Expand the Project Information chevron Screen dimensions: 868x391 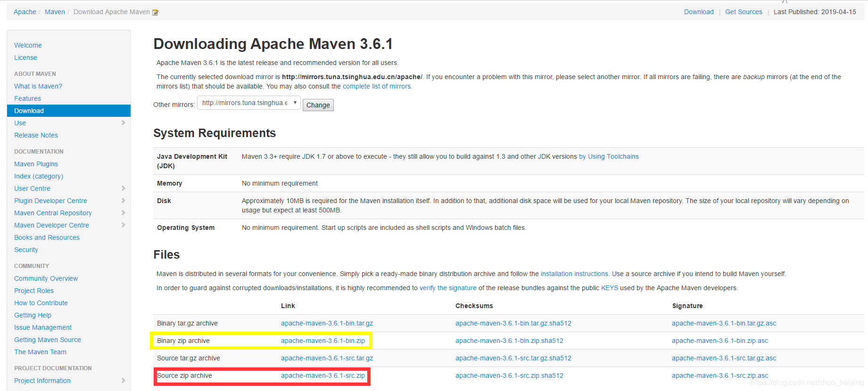point(124,381)
